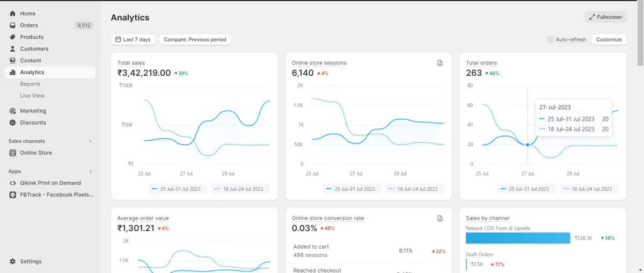
Task: Click the Analytics bar chart icon
Action: (12, 73)
